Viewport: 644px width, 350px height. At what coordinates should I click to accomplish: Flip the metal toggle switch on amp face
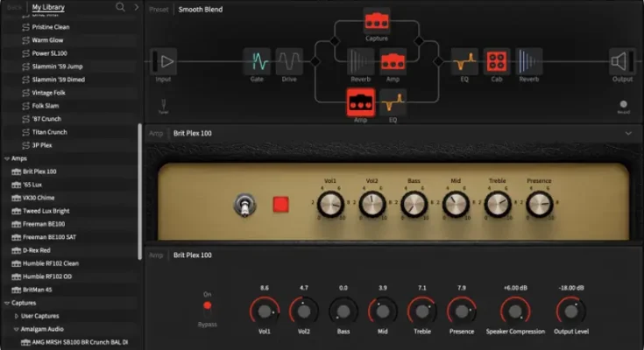242,205
